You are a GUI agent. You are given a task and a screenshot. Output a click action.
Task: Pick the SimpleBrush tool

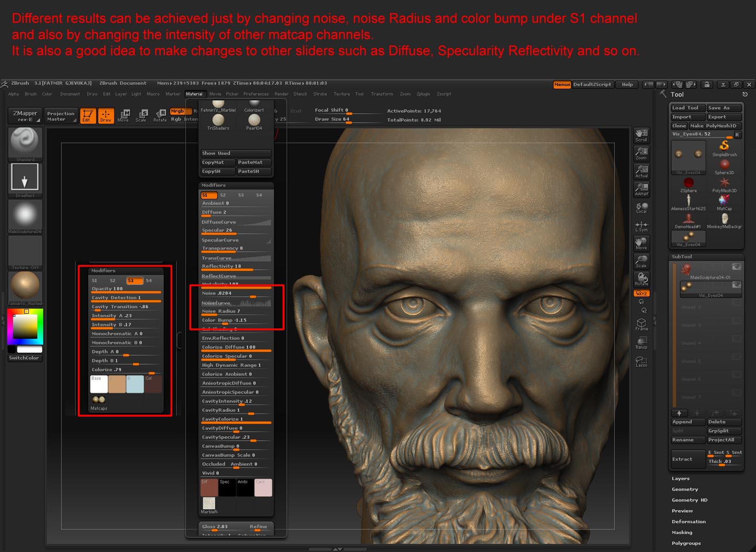click(724, 148)
